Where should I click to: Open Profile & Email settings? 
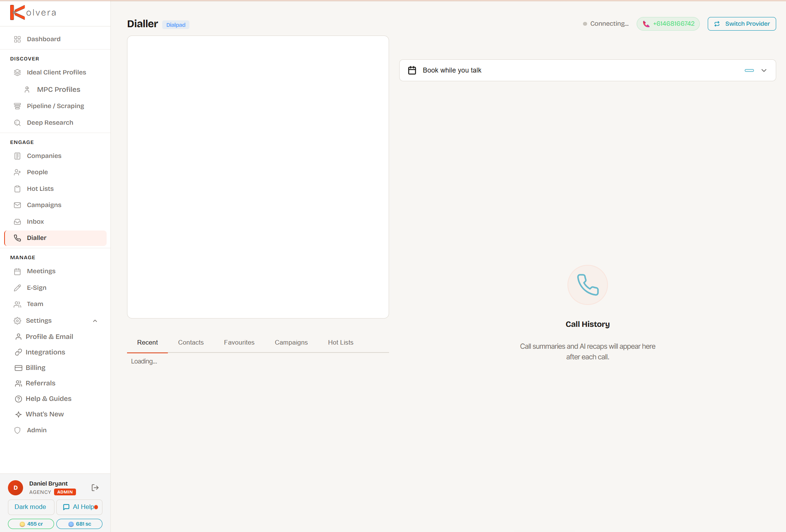click(x=49, y=337)
